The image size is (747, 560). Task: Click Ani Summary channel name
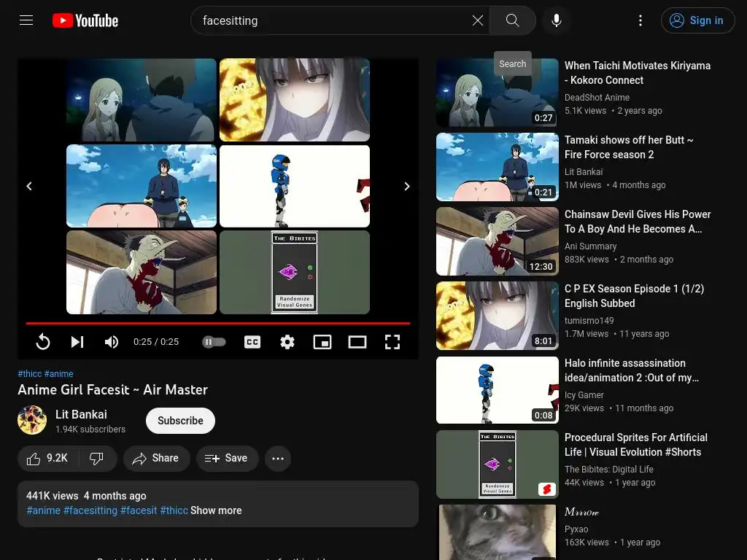tap(591, 246)
